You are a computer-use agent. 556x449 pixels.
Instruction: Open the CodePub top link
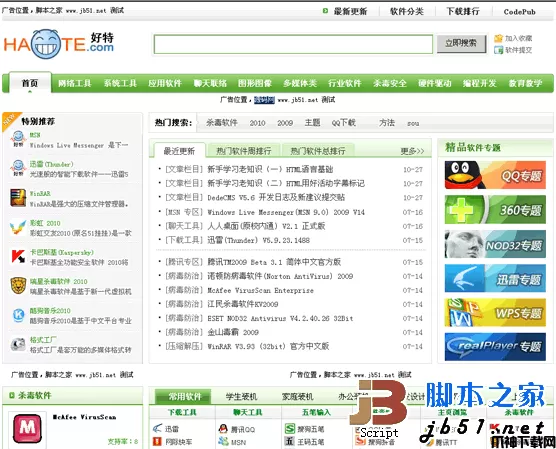(519, 12)
